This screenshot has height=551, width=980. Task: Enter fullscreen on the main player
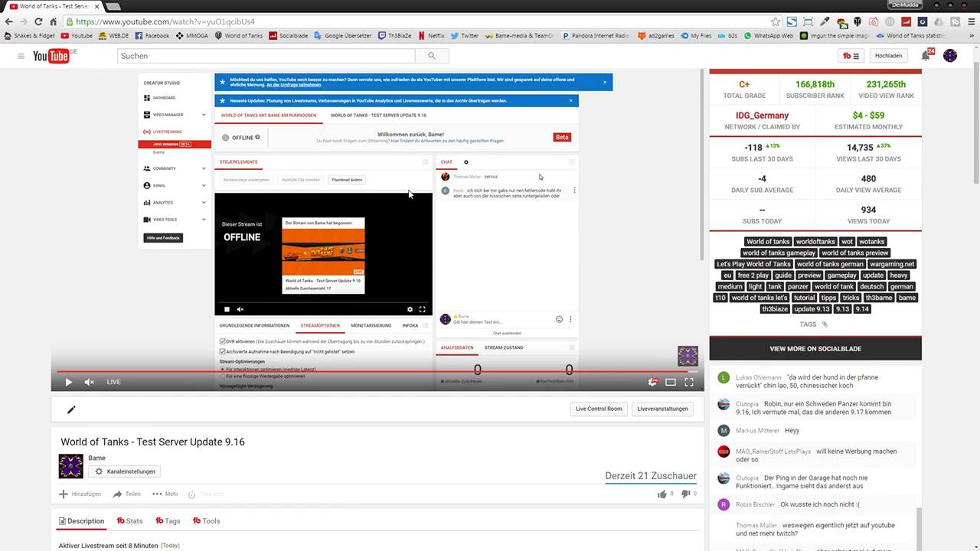click(x=689, y=382)
